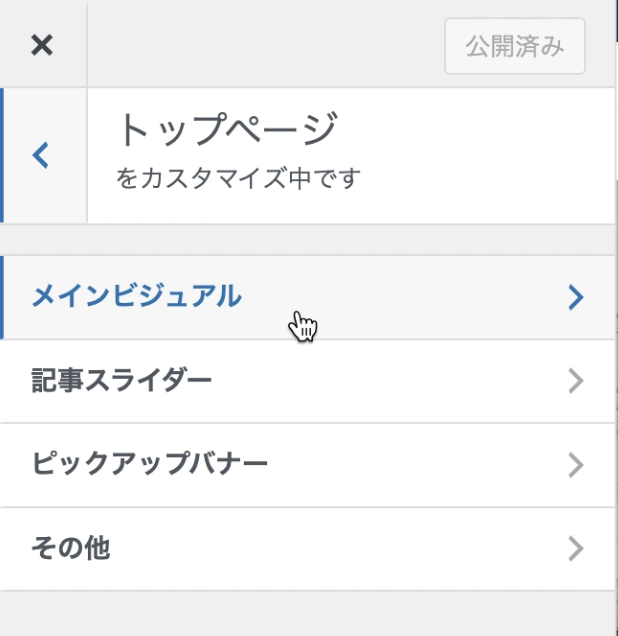Click the blue chevron beside メインビジュアル
Image resolution: width=618 pixels, height=636 pixels.
(x=574, y=297)
